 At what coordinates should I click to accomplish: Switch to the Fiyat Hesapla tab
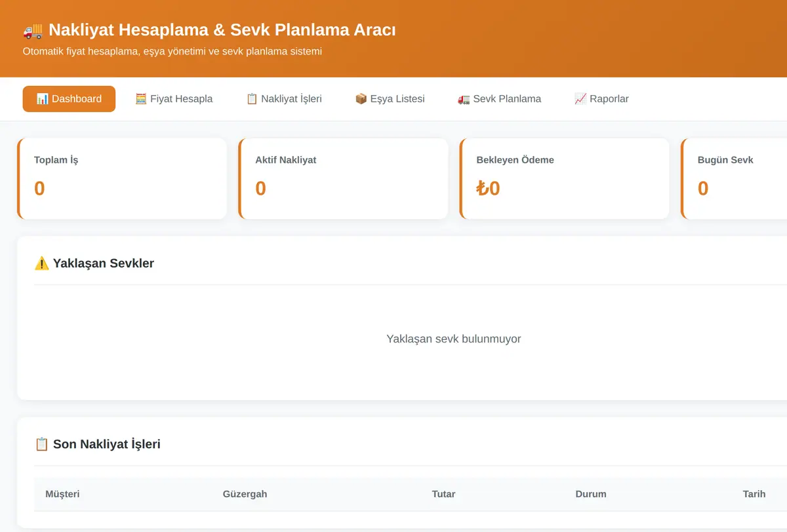coord(174,99)
